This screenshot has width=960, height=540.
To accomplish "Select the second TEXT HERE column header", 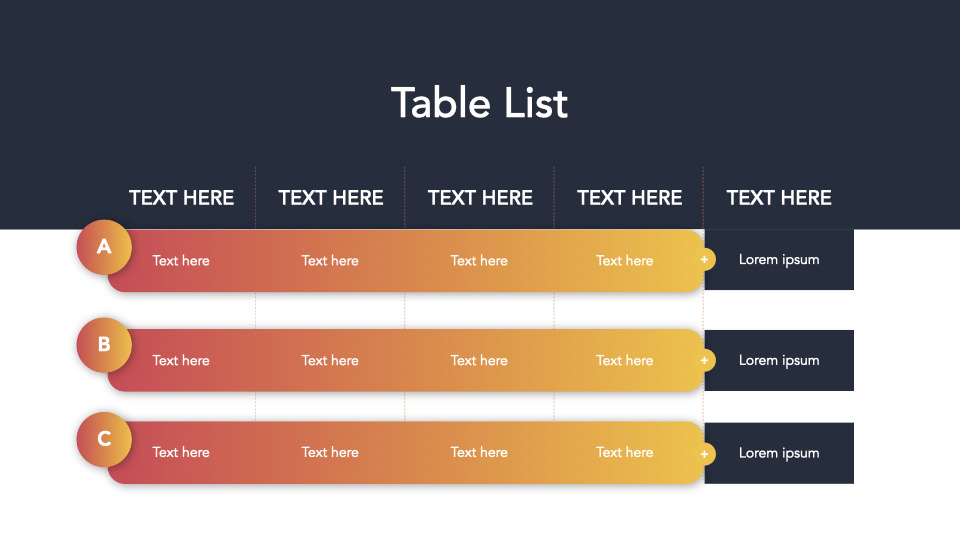I will pos(331,198).
